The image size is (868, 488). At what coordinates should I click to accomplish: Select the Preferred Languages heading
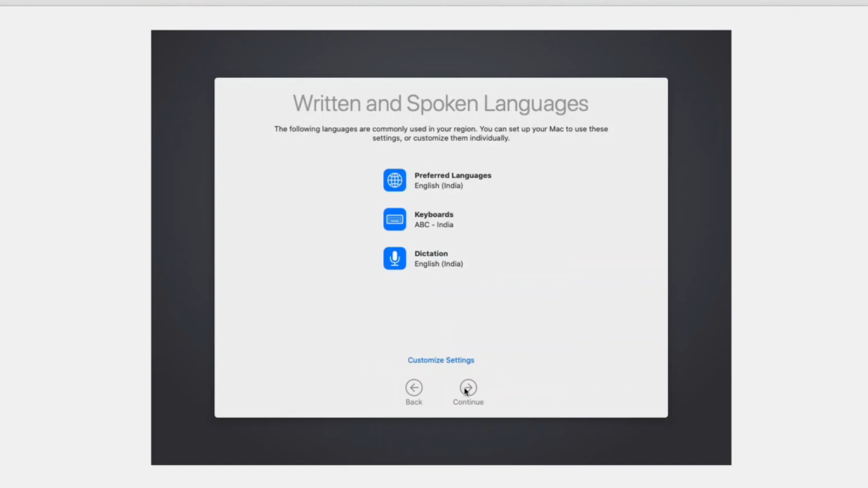453,175
